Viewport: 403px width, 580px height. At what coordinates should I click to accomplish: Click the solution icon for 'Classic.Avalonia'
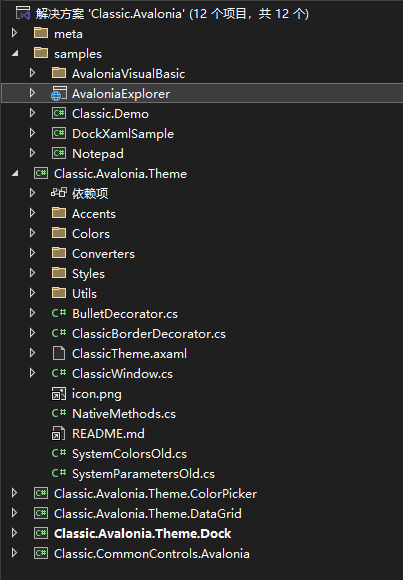click(23, 13)
